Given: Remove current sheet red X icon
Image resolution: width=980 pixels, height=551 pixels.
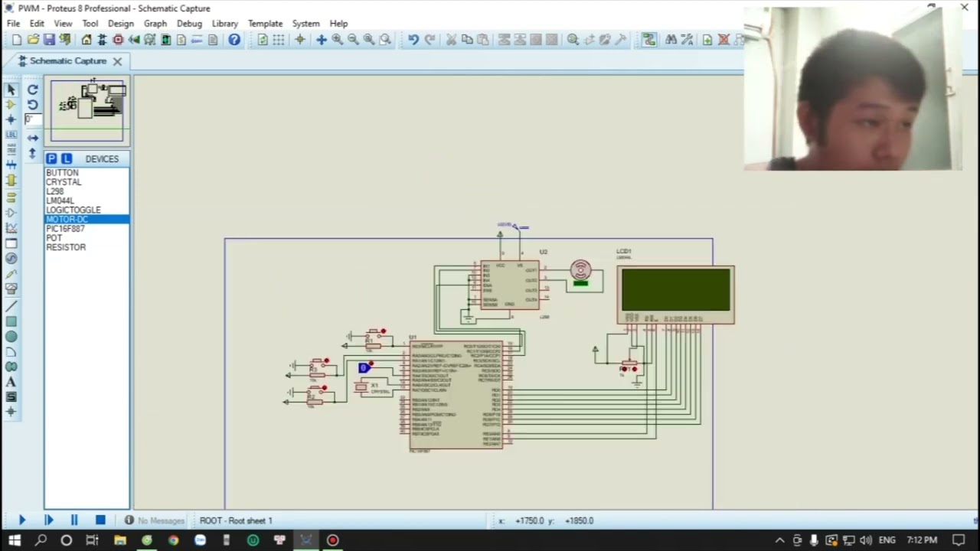Looking at the screenshot, I should [724, 40].
